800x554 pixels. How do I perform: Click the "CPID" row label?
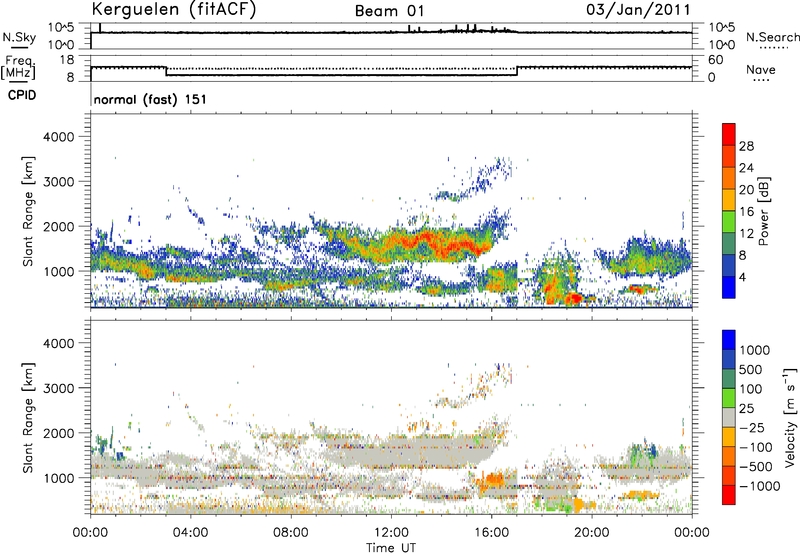click(22, 95)
